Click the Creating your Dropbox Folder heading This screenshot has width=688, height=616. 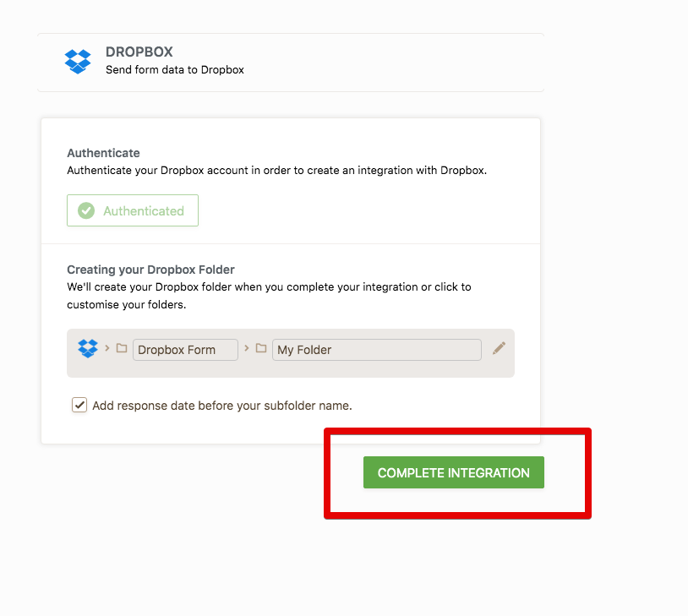click(150, 270)
